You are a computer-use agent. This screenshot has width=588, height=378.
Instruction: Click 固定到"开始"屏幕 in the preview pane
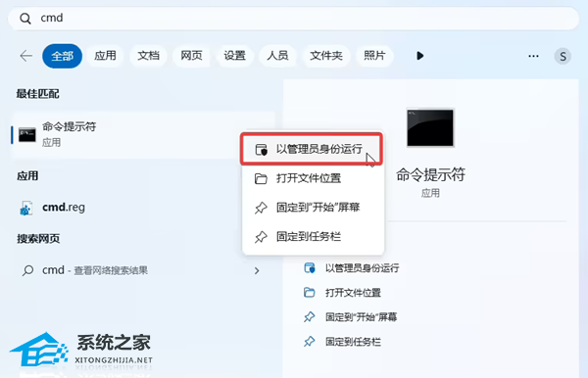tap(361, 317)
